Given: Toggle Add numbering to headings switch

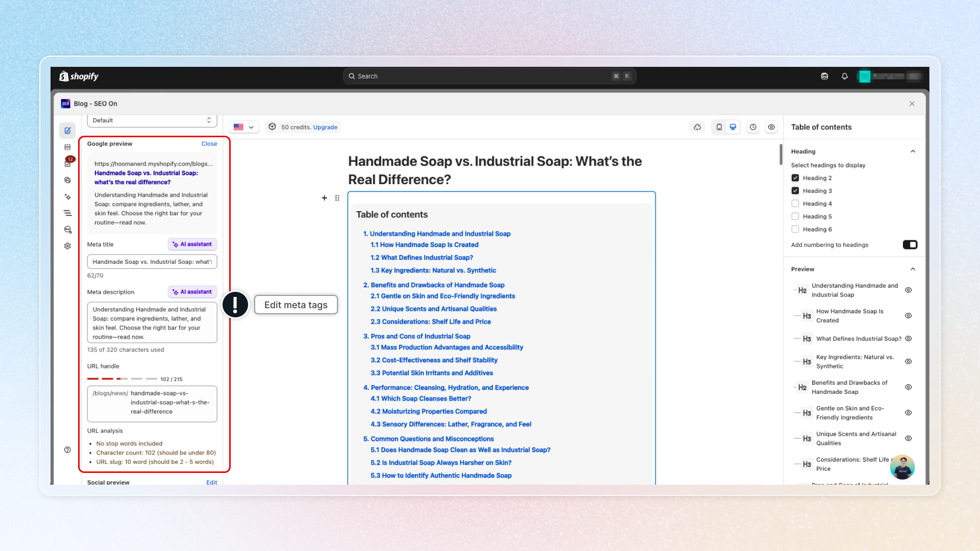Looking at the screenshot, I should point(910,245).
